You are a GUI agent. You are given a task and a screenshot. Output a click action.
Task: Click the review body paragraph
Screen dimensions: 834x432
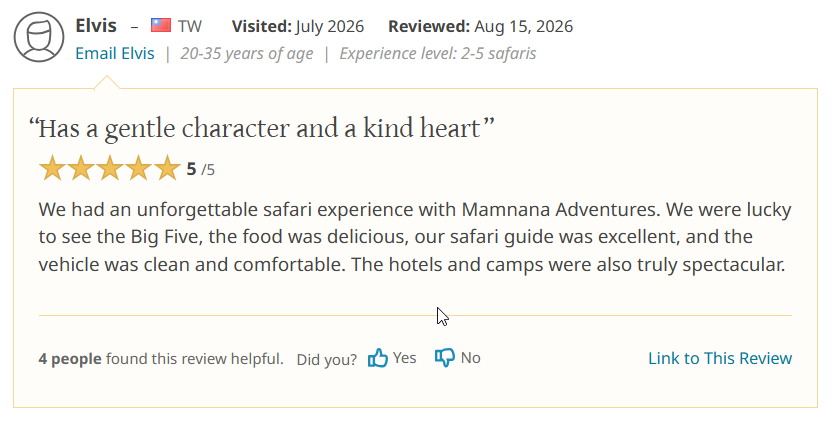pos(415,237)
